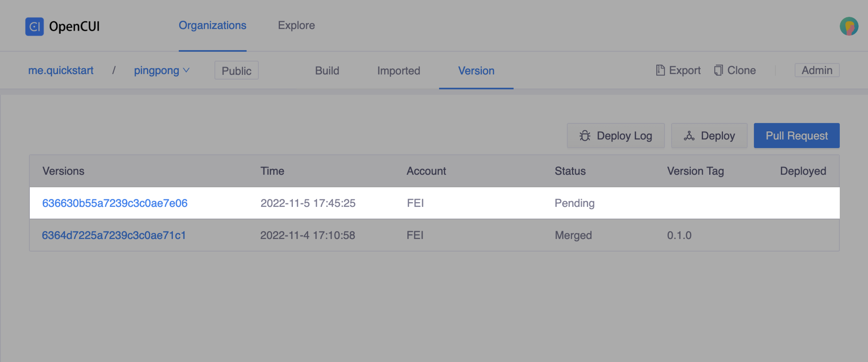Switch to the Imported tab
868x362 pixels.
pyautogui.click(x=398, y=71)
